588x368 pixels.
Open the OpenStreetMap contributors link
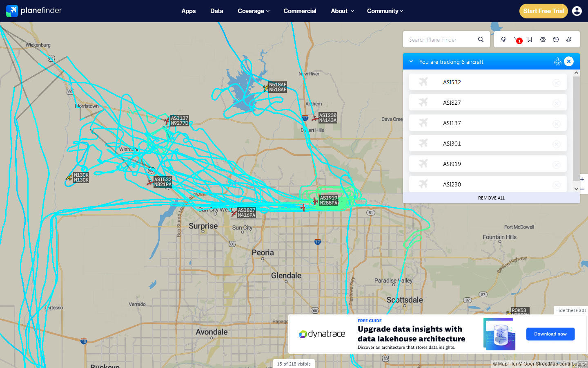click(552, 364)
